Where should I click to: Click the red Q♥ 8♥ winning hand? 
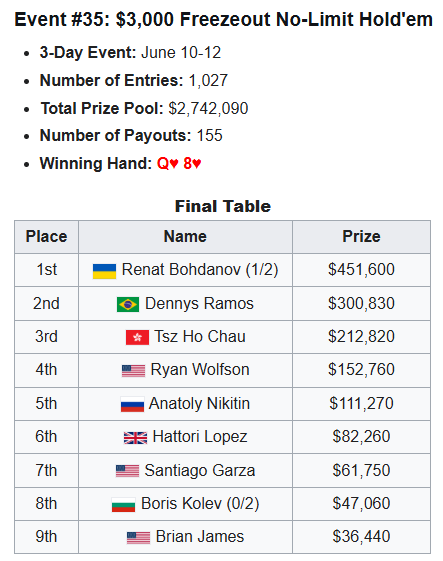click(x=179, y=164)
